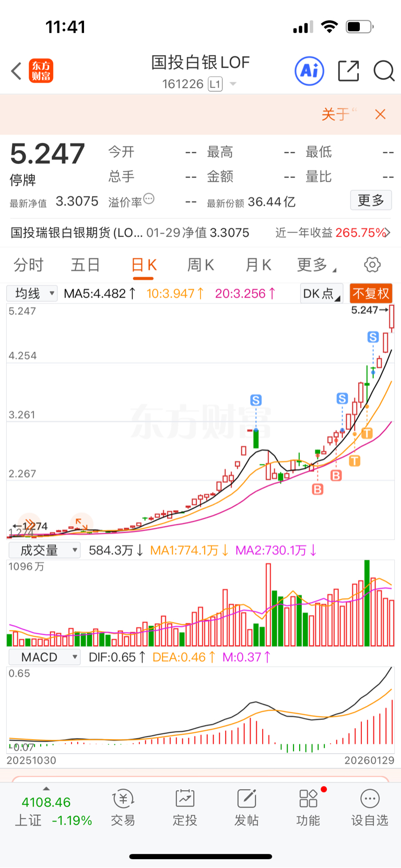Tap the share export icon
This screenshot has height=868, width=401.
[349, 70]
